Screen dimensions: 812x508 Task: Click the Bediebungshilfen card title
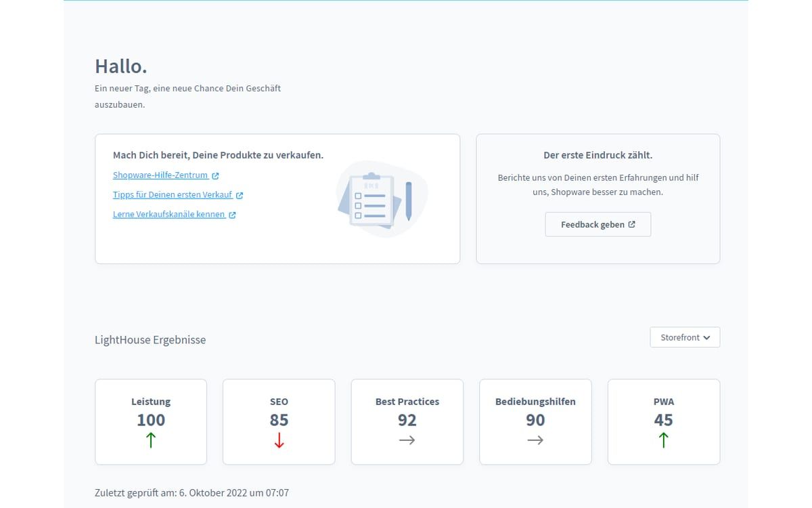pos(535,402)
